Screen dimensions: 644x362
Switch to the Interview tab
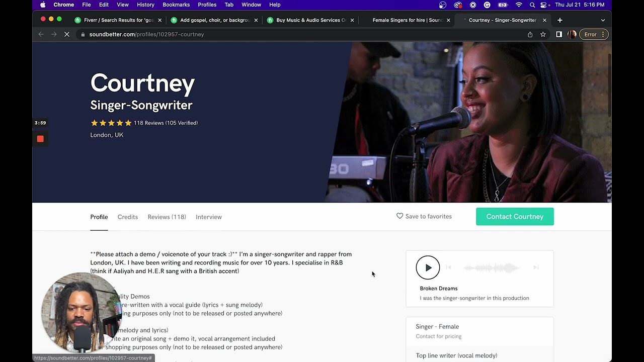pyautogui.click(x=209, y=217)
